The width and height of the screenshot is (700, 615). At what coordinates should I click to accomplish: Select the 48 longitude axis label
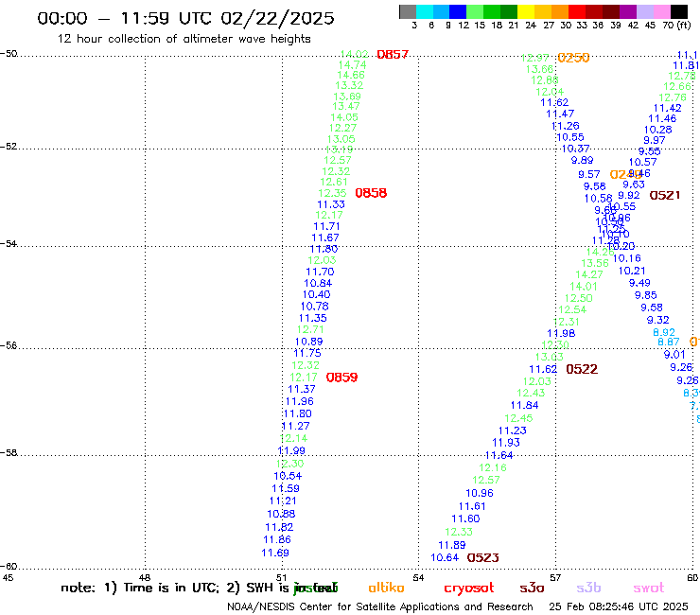pyautogui.click(x=145, y=577)
